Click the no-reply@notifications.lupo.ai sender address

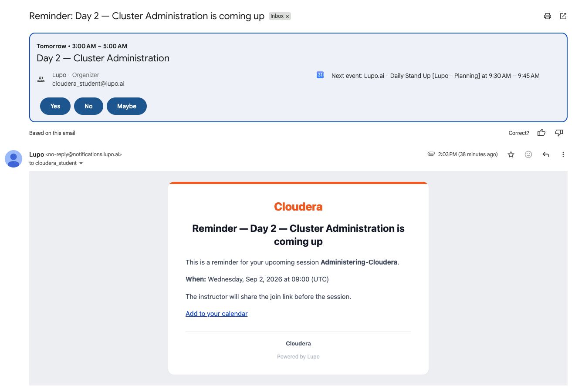coord(84,154)
